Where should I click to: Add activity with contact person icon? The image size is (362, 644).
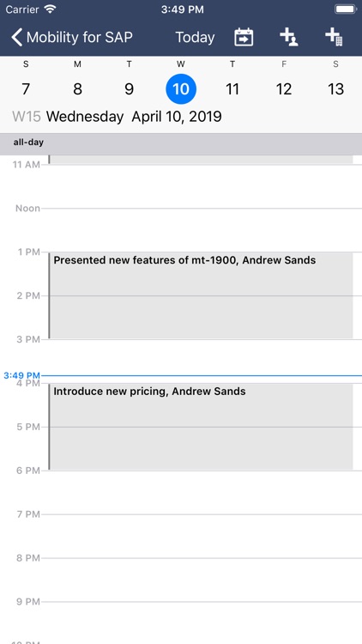click(289, 38)
